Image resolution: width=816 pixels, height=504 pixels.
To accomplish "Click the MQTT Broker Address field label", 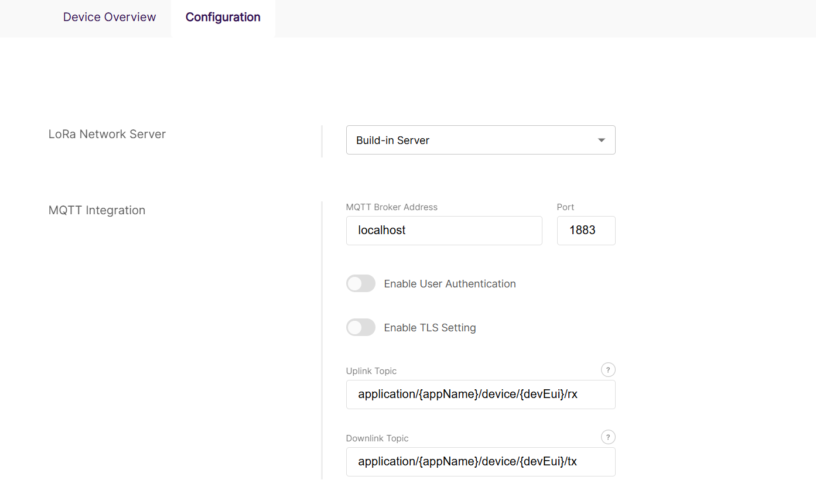I will click(x=391, y=207).
